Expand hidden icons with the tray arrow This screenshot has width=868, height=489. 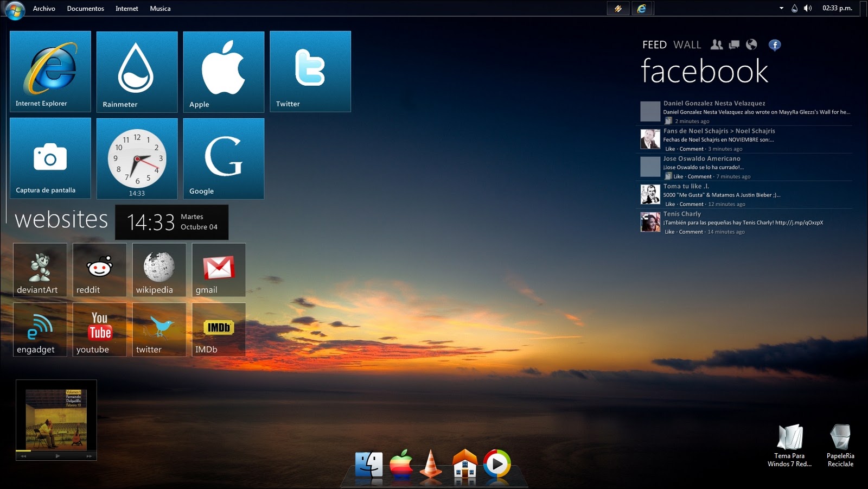click(781, 8)
